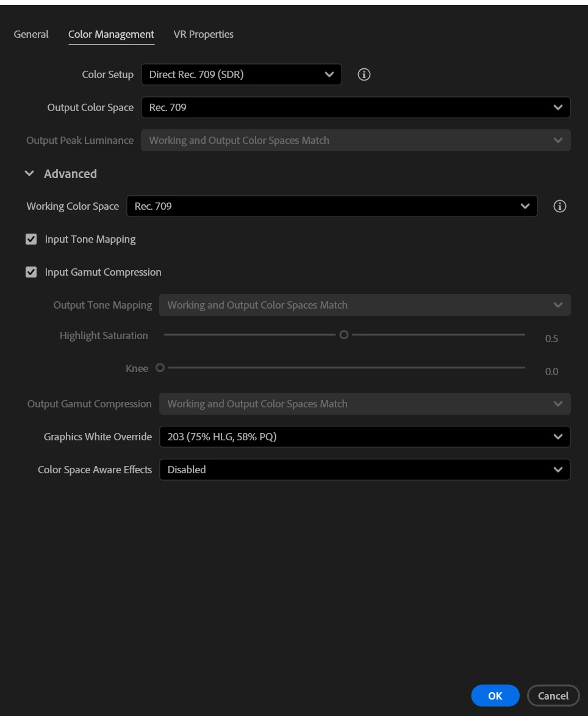The width and height of the screenshot is (588, 716).
Task: Confirm settings with the OK button
Action: coord(495,695)
